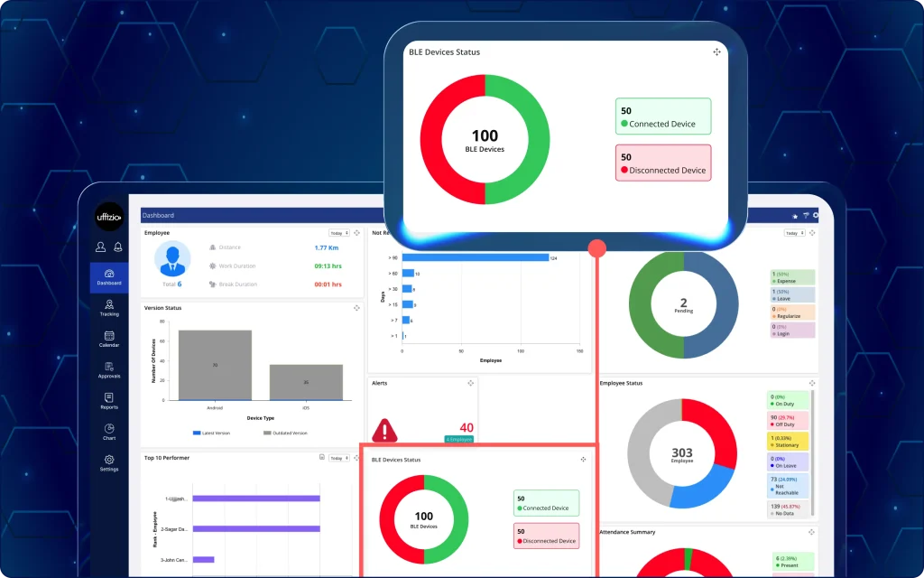Click the export icon on Top 10 Performer

pyautogui.click(x=322, y=457)
